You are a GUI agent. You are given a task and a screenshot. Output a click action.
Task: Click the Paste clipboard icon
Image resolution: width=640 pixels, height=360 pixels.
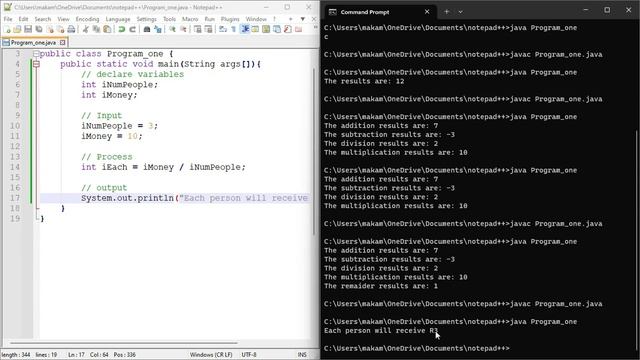click(x=107, y=29)
